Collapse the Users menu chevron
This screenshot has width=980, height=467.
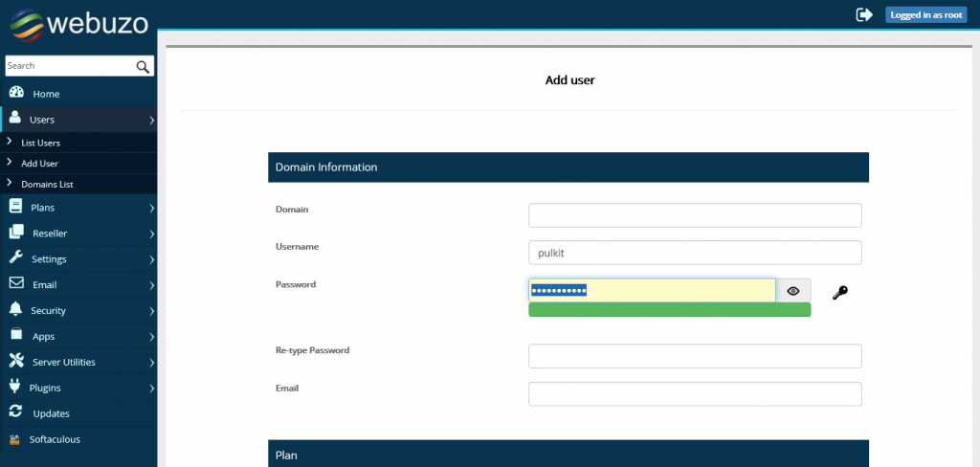pyautogui.click(x=152, y=120)
